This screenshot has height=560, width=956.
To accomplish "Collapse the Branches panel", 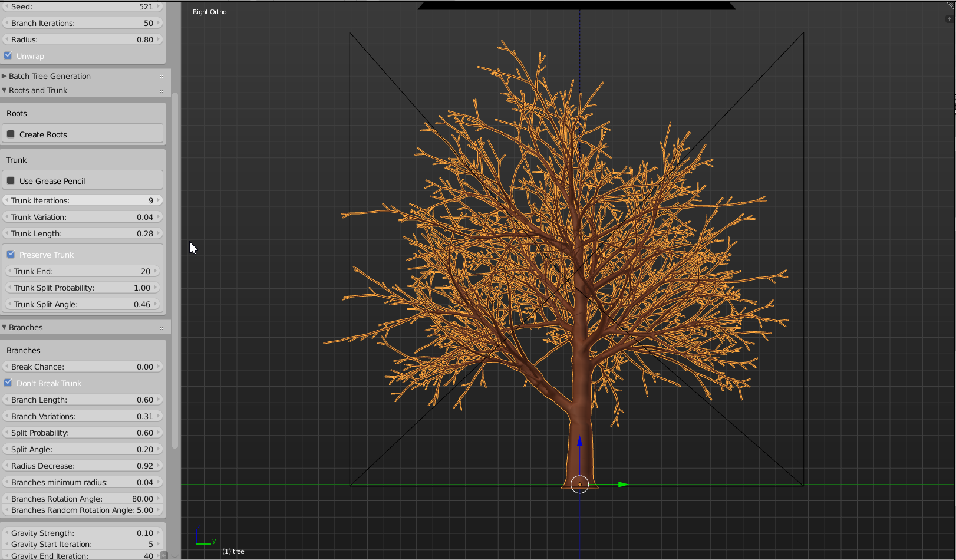I will pos(4,327).
